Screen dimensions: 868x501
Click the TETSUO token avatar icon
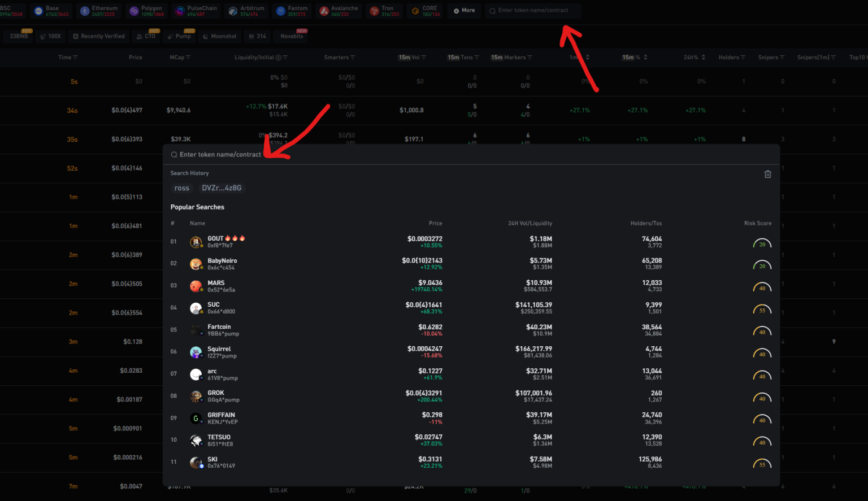coord(196,441)
